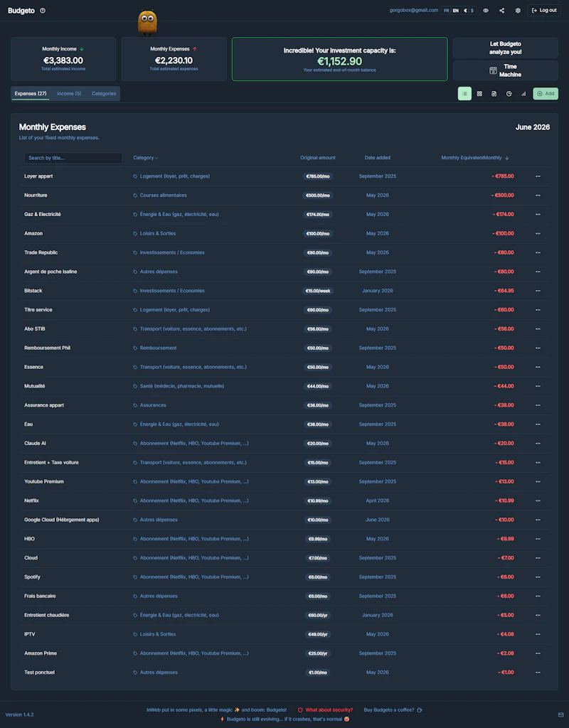This screenshot has width=569, height=728.
Task: Show the bar chart view
Action: coord(523,94)
